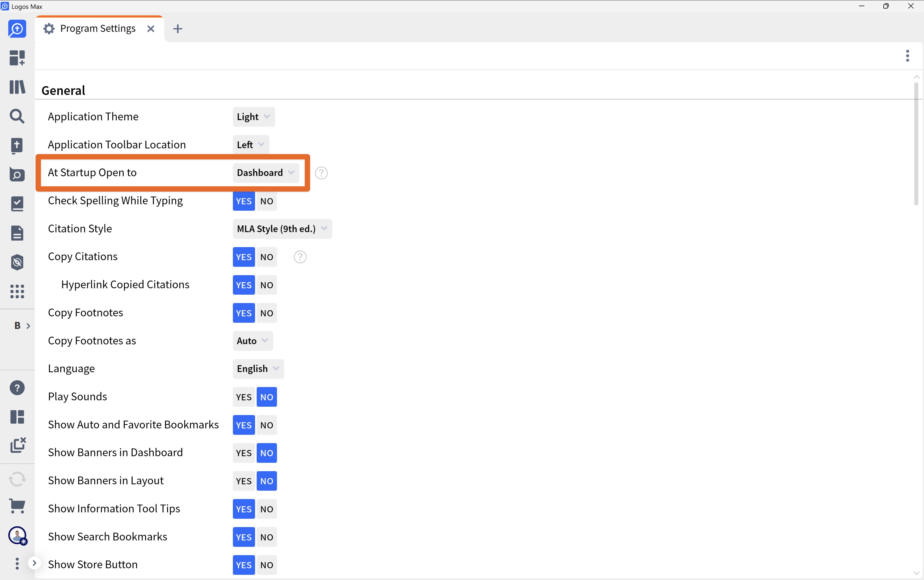The width and height of the screenshot is (924, 580).
Task: Click the settings vertical scrollbar thumb
Action: [x=916, y=144]
